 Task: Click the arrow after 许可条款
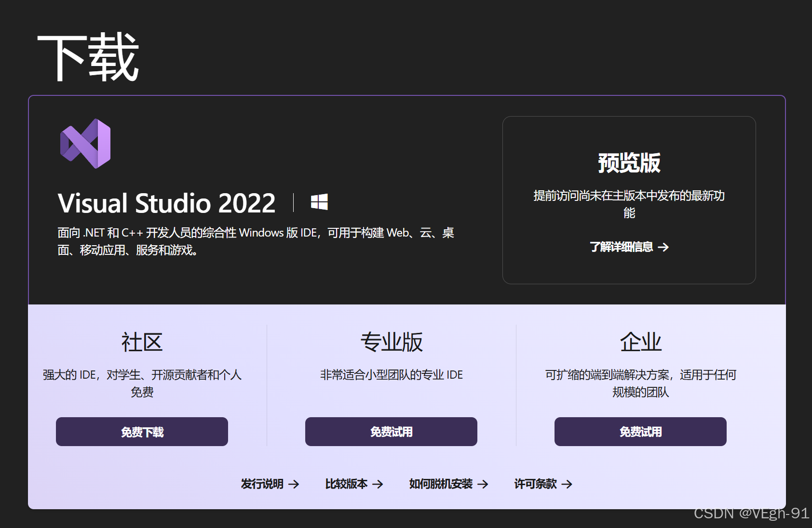(567, 484)
